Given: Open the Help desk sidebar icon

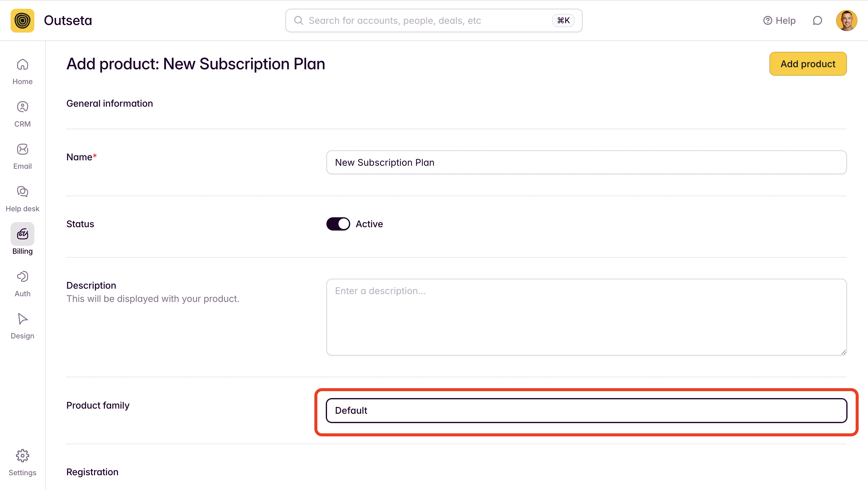Looking at the screenshot, I should point(22,192).
